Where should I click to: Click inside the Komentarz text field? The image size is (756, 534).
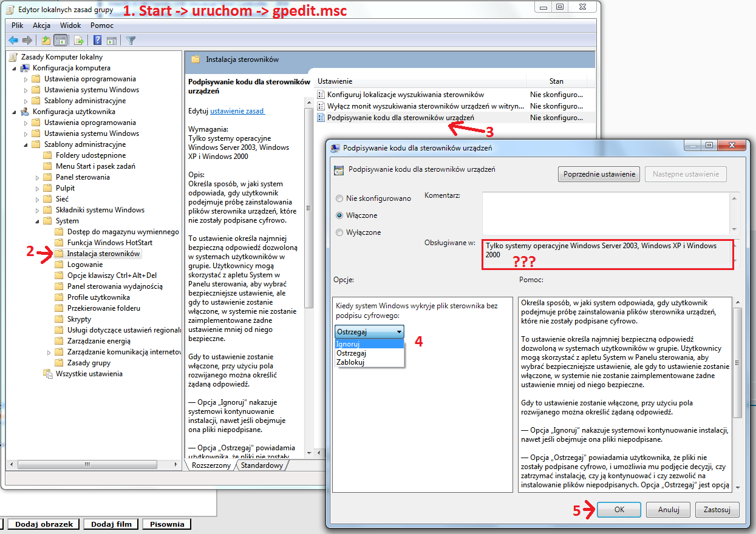(x=606, y=212)
